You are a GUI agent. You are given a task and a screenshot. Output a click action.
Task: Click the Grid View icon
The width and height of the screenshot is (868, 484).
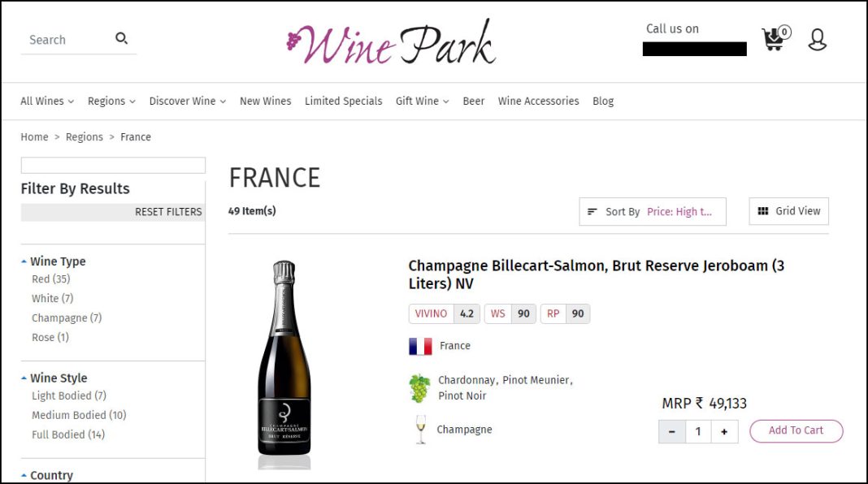coord(762,211)
